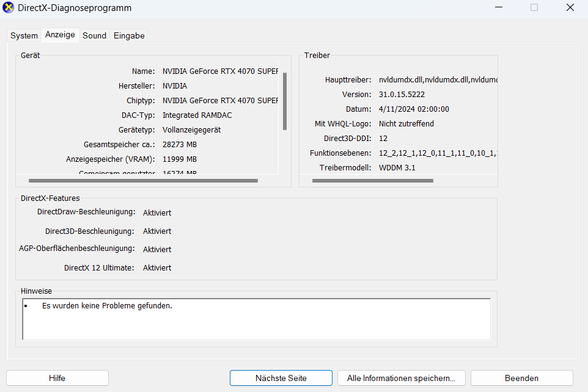Click the text Es wurden keine Probleme gefunden
Image resolution: width=588 pixels, height=392 pixels.
click(107, 306)
